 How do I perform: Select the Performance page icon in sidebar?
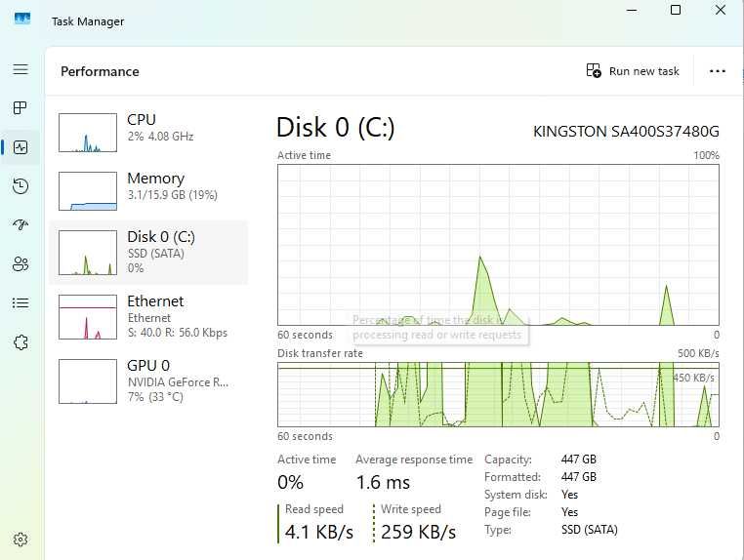click(21, 147)
